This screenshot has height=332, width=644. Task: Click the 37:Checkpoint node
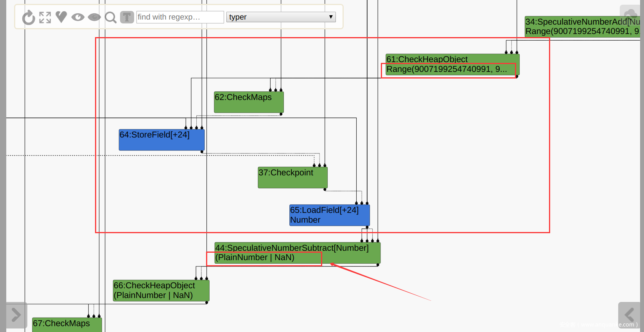[292, 177]
